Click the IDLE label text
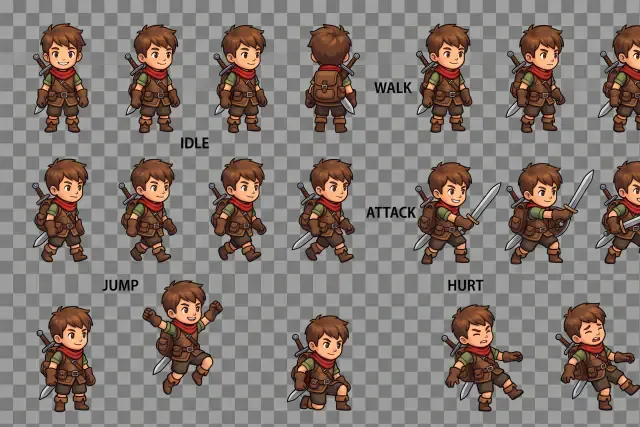Image resolution: width=640 pixels, height=427 pixels. 195,143
